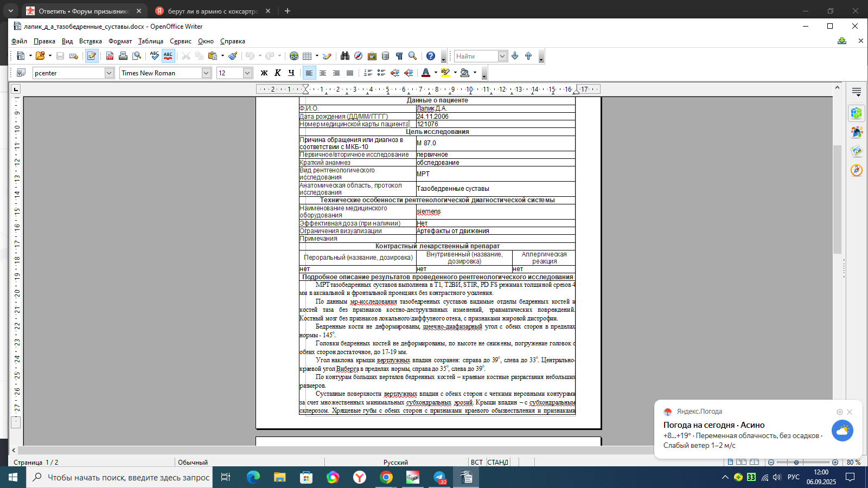Toggle bold formatting (Ж)
This screenshot has height=488, width=868.
tap(264, 73)
